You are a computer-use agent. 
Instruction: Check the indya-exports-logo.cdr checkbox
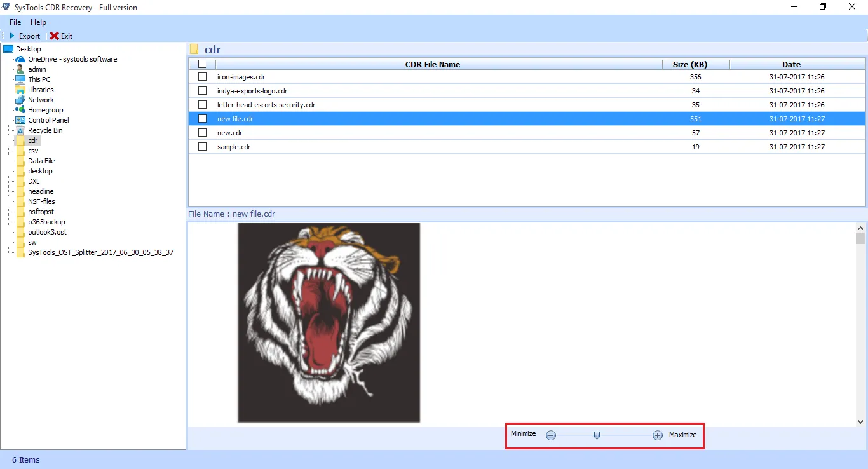202,91
